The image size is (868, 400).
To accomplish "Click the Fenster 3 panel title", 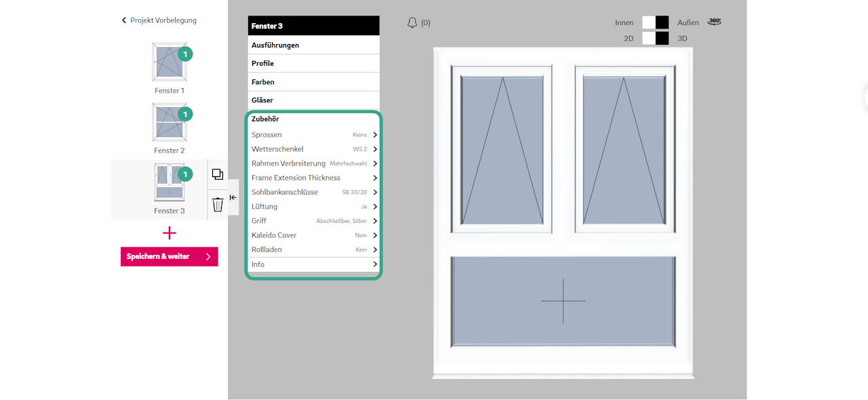I will pos(313,26).
